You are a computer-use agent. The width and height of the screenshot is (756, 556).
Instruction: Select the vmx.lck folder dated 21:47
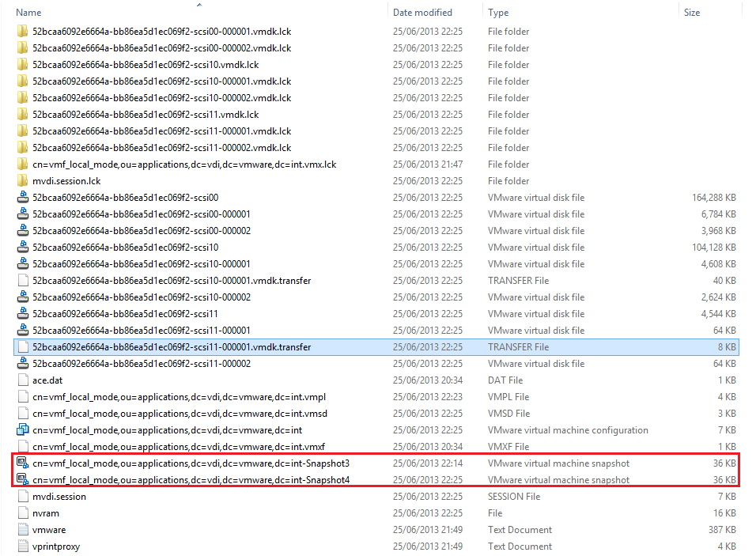pos(183,165)
